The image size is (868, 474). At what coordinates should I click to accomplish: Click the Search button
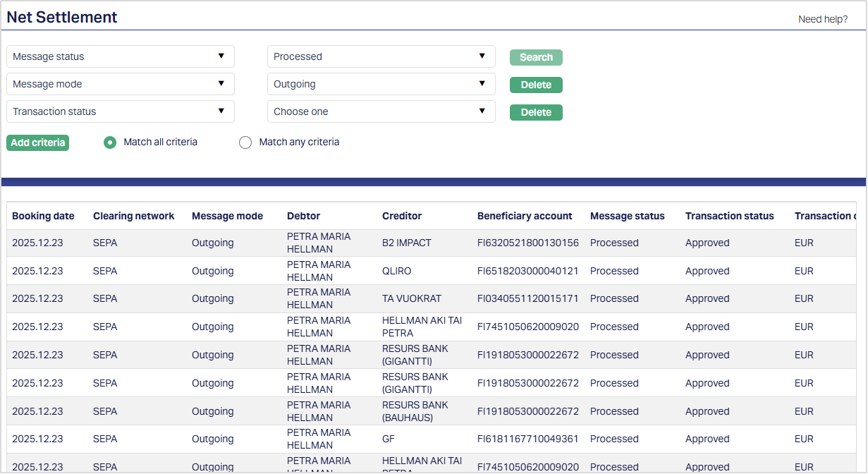[536, 57]
